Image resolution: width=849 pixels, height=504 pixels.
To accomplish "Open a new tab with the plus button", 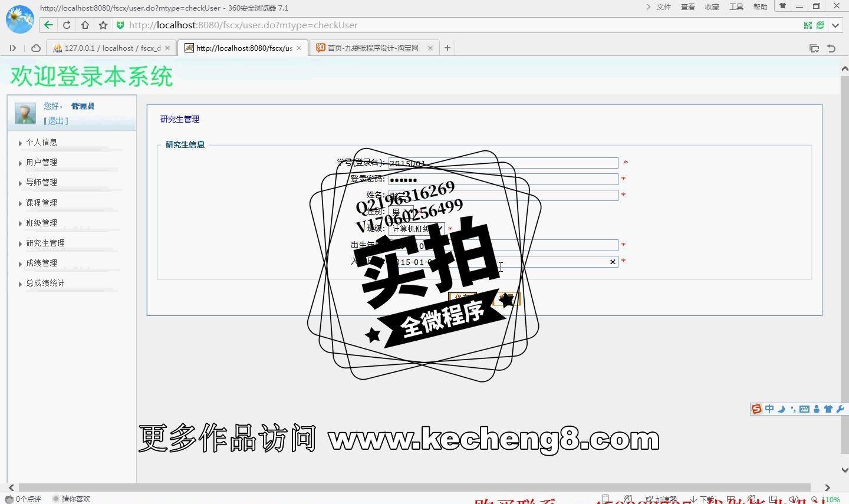I will point(447,48).
